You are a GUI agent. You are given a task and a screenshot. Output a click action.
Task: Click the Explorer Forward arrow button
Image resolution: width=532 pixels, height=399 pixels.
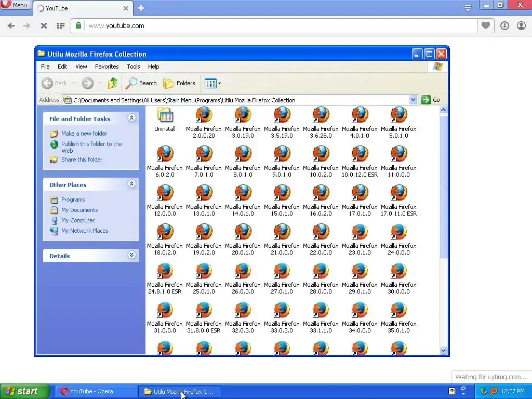coord(88,83)
